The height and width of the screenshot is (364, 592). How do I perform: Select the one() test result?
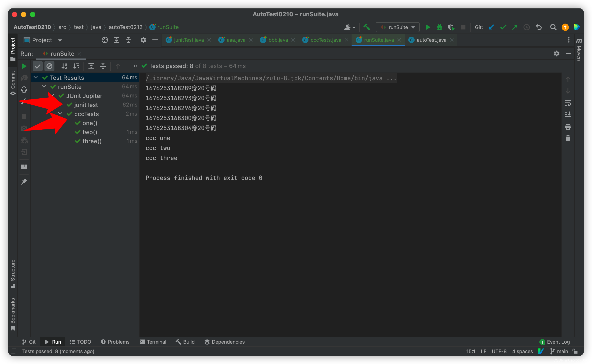click(x=85, y=123)
